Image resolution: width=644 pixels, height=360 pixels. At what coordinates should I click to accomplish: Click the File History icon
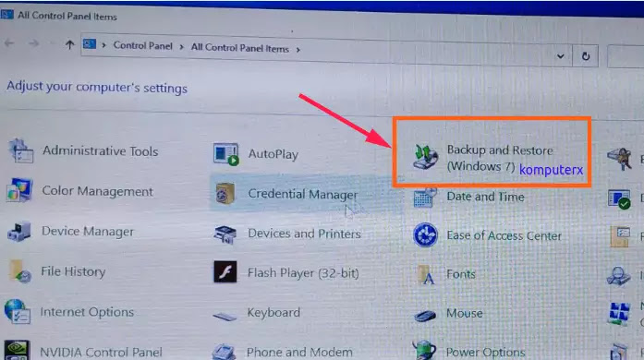coord(20,271)
